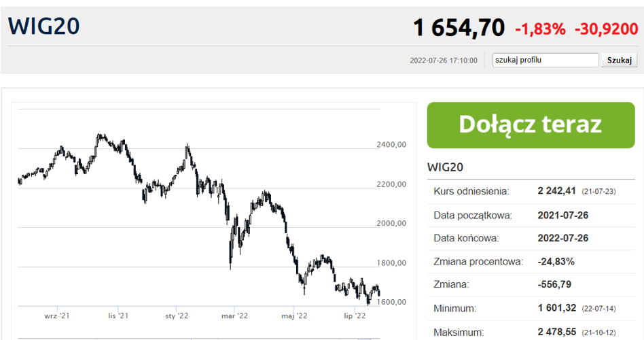Click the current index value 1 654,70

[x=459, y=28]
